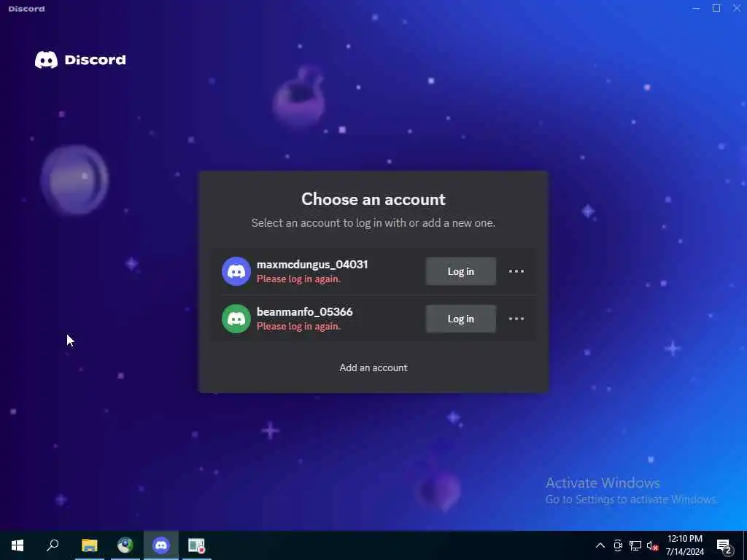Open the globe browser icon in taskbar

pyautogui.click(x=125, y=545)
